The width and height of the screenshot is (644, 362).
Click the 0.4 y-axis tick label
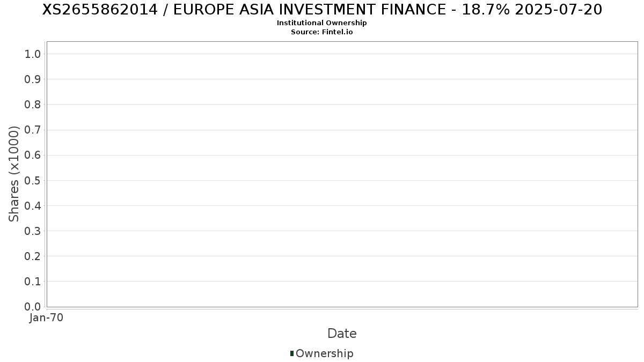tap(33, 205)
